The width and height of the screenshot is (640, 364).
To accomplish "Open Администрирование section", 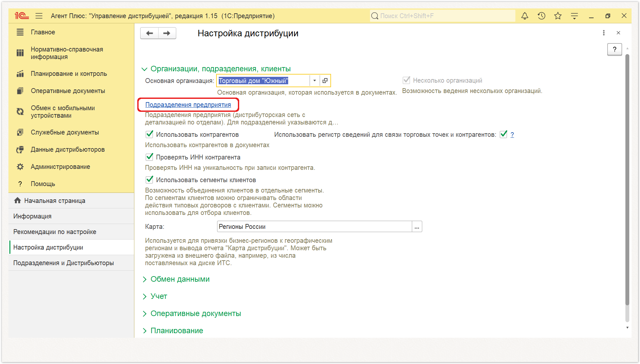I will [x=60, y=167].
